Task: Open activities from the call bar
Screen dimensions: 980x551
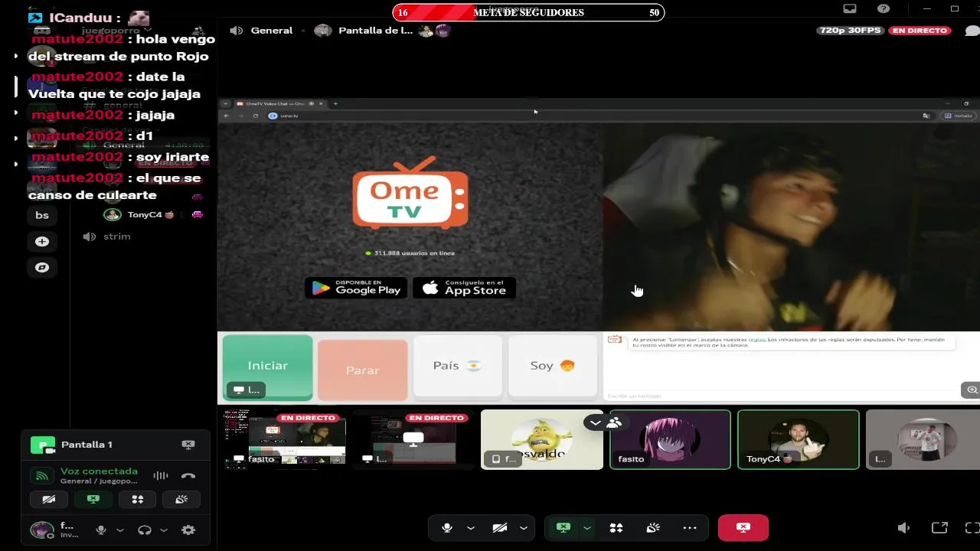Action: coord(616,528)
